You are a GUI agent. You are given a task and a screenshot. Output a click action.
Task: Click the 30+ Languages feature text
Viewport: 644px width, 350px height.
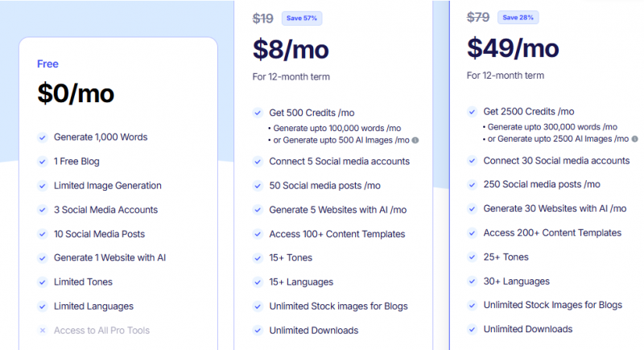click(x=516, y=282)
